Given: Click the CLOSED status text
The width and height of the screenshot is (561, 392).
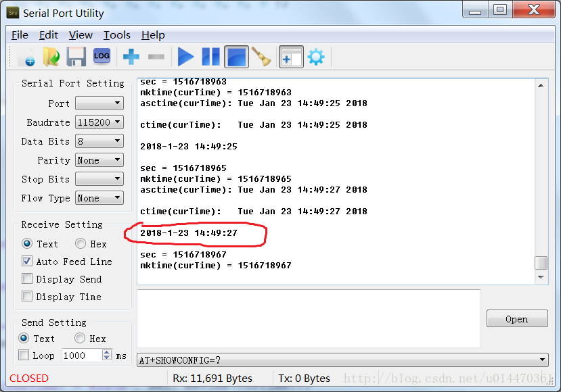Looking at the screenshot, I should (29, 378).
